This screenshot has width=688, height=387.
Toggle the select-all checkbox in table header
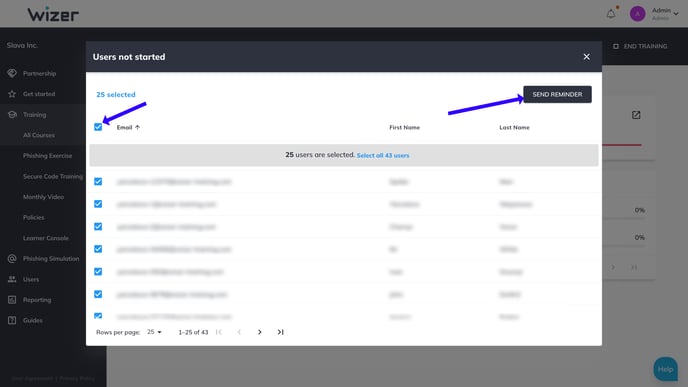(98, 127)
